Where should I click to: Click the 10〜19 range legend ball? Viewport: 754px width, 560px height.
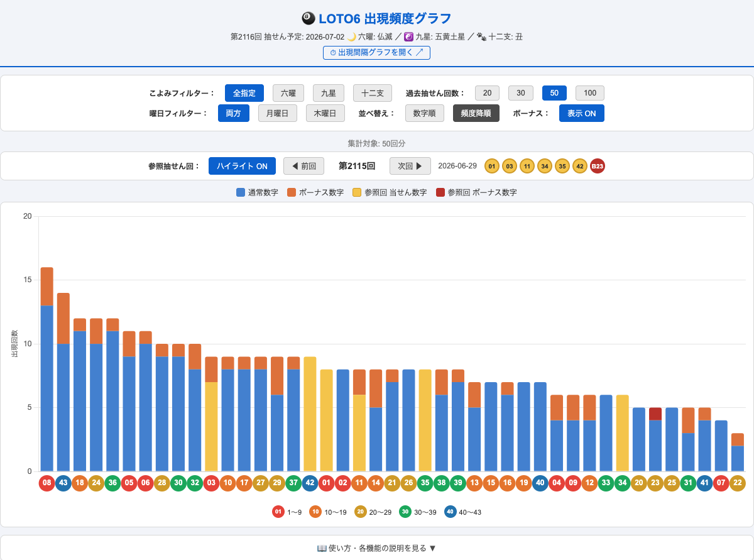315,512
